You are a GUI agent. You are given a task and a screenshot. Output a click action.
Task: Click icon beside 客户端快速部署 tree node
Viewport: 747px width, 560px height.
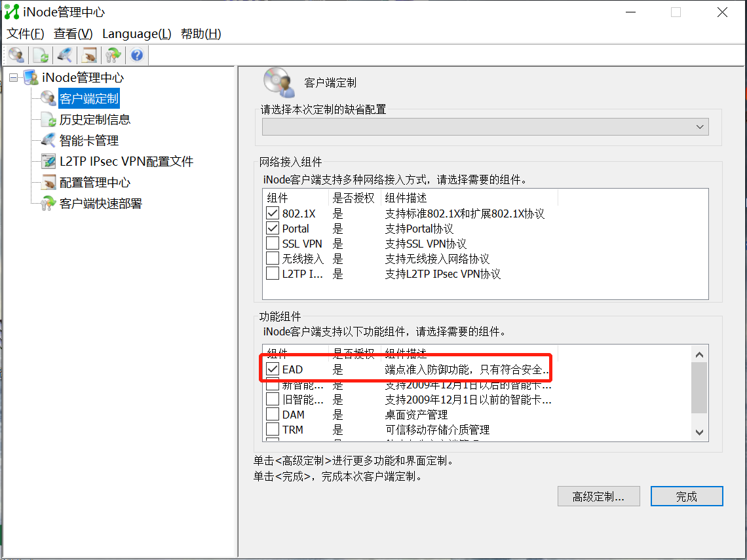point(48,203)
